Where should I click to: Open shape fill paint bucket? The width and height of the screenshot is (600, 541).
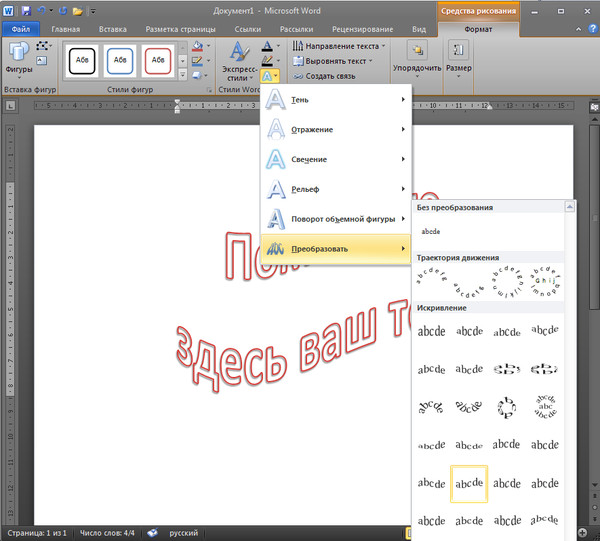point(197,46)
